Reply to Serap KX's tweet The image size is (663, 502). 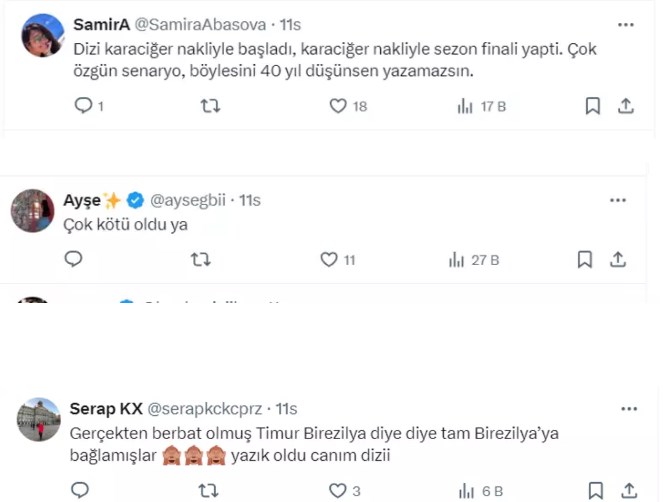click(x=79, y=490)
